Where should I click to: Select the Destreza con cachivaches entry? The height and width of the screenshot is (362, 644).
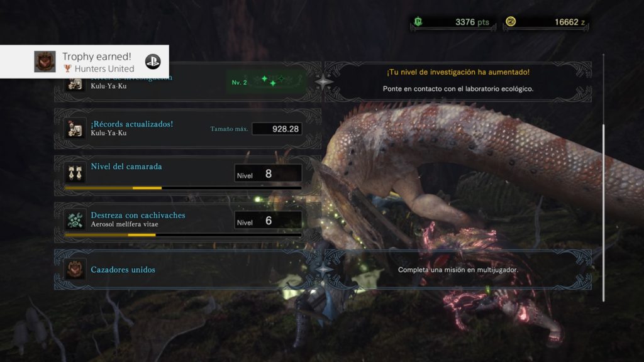pos(187,222)
